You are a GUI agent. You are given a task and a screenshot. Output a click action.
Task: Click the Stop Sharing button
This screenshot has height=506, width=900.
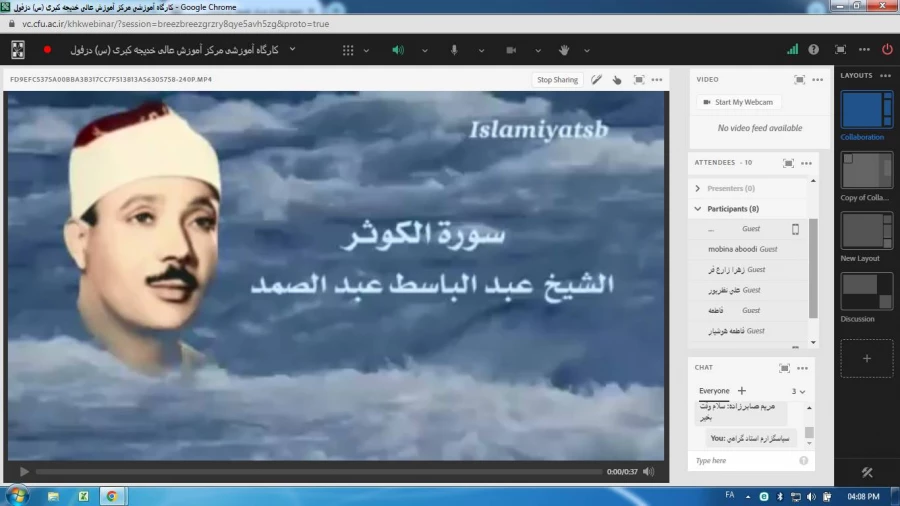click(557, 80)
